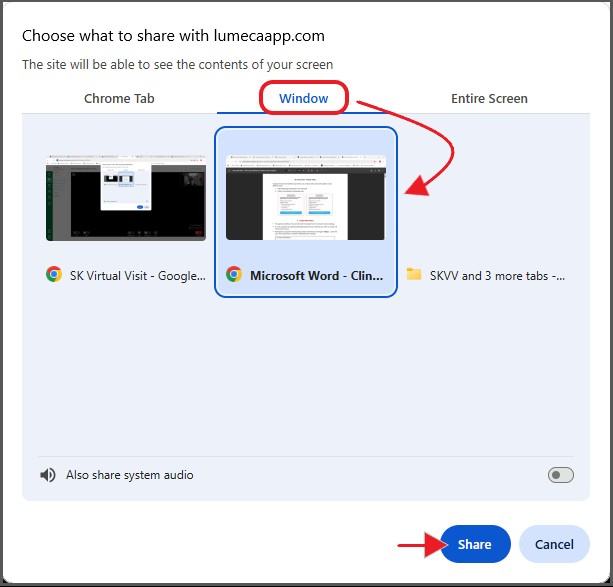Switch to the Chrome Tab tab
This screenshot has height=587, width=613.
click(x=119, y=98)
